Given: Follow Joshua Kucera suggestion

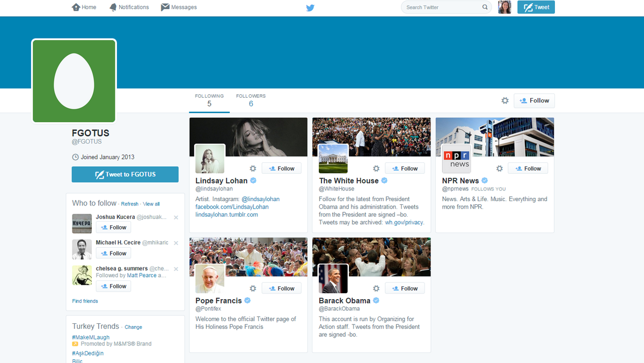Looking at the screenshot, I should click(x=113, y=227).
